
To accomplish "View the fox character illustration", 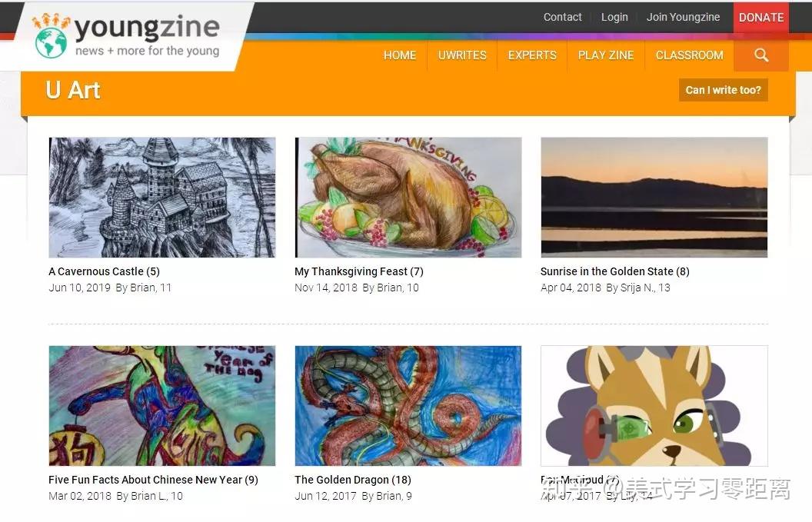I will click(x=654, y=406).
